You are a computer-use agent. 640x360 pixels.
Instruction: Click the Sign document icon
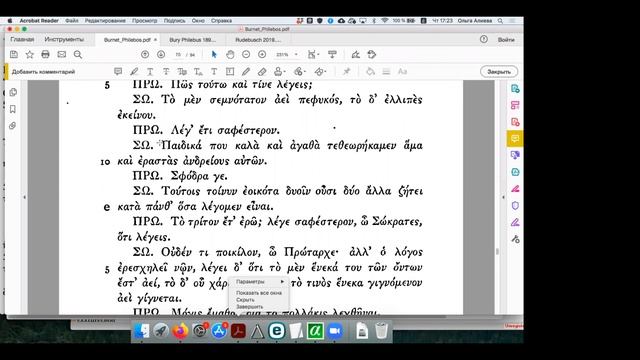[356, 54]
